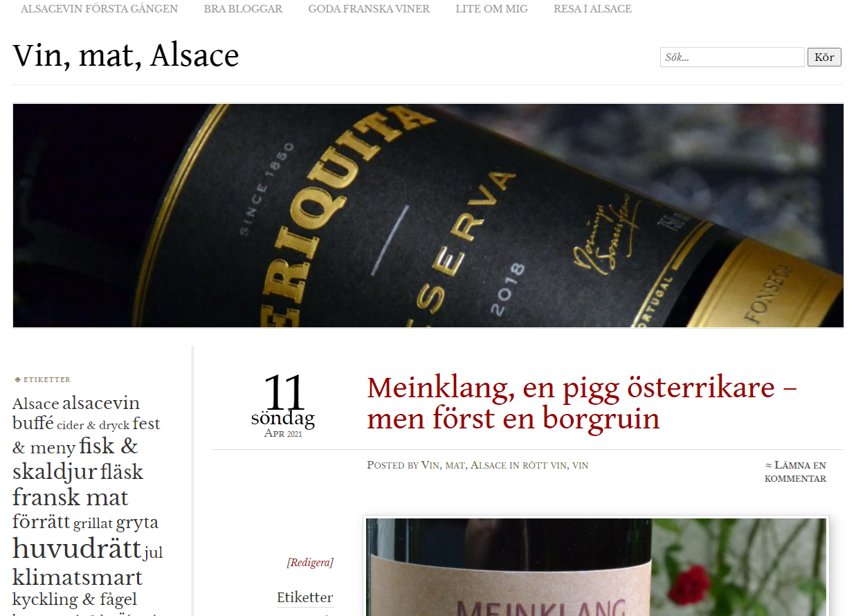Open the Meinklang bottle post image
Screen dimensions: 856x616
(x=596, y=566)
